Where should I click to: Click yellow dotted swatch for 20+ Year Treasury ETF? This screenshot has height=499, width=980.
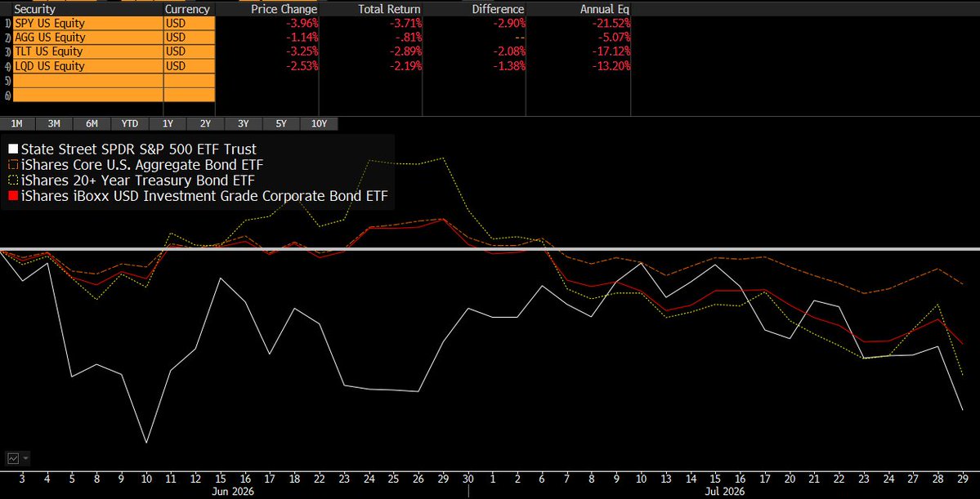coord(13,180)
